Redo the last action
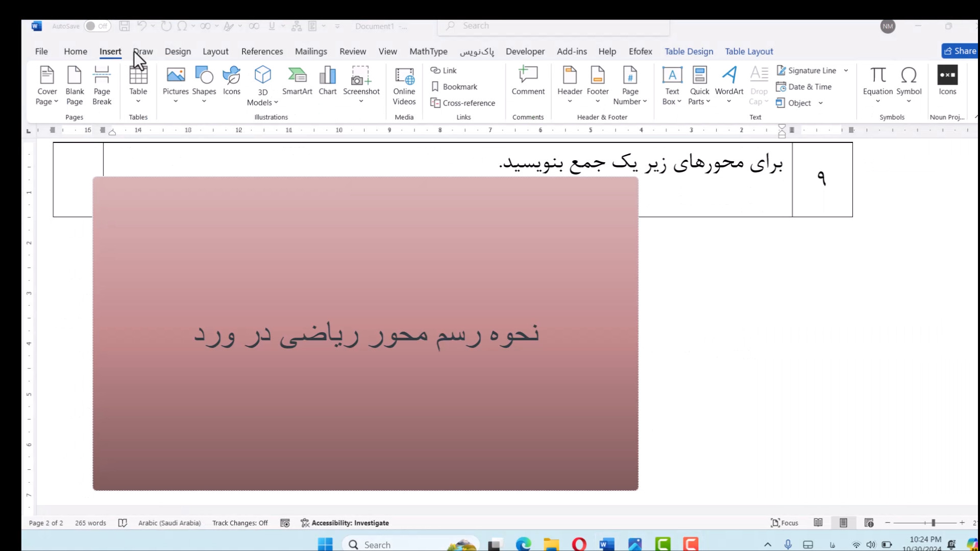 (x=166, y=26)
